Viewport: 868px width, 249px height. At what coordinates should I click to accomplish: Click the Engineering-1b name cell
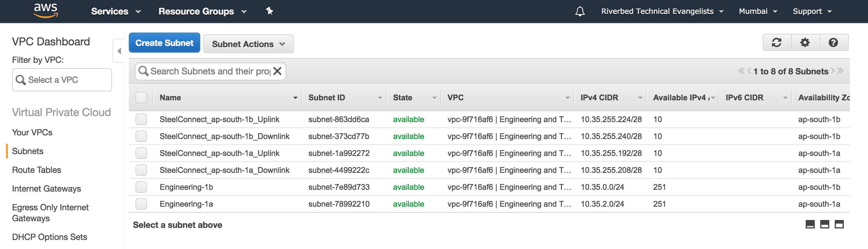186,187
